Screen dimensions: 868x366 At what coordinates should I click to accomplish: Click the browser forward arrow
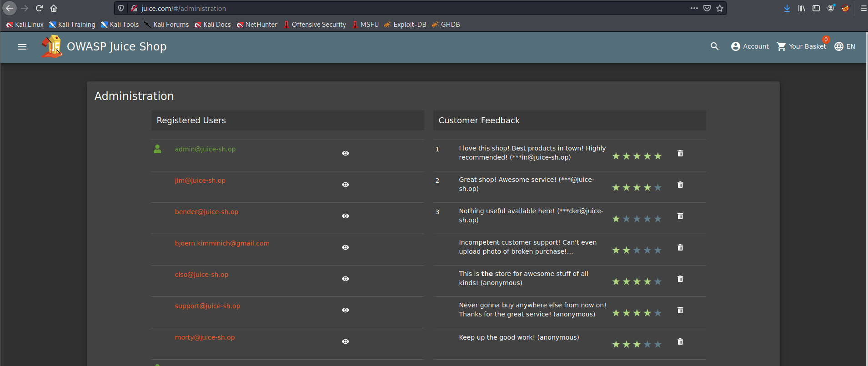click(x=25, y=8)
